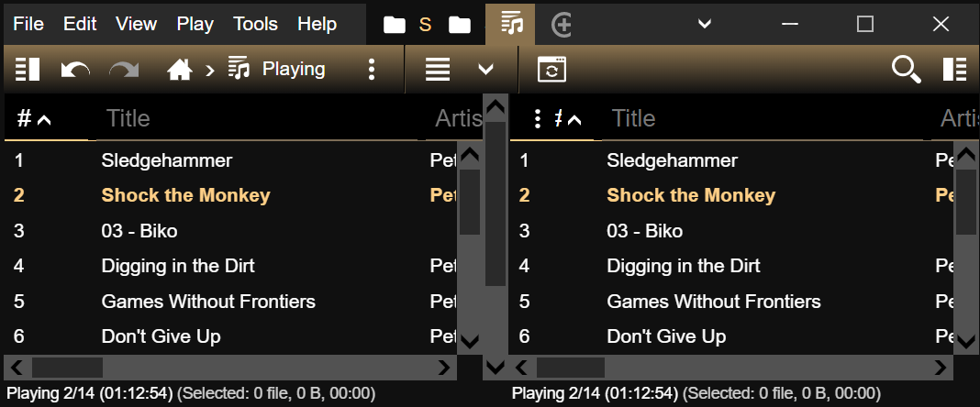The width and height of the screenshot is (980, 407).
Task: Open the Tools menu
Action: coord(256,25)
